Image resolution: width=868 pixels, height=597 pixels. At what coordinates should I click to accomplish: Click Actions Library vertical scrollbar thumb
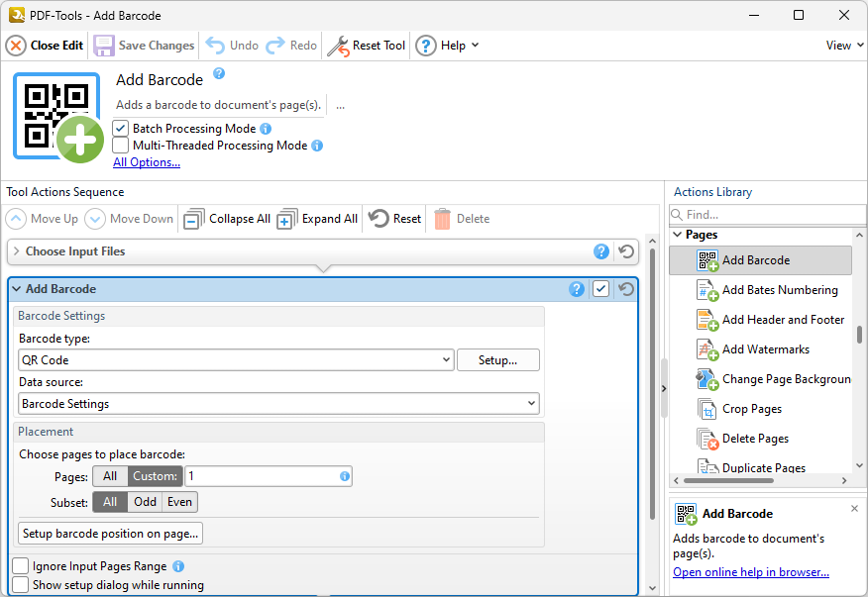(x=859, y=335)
